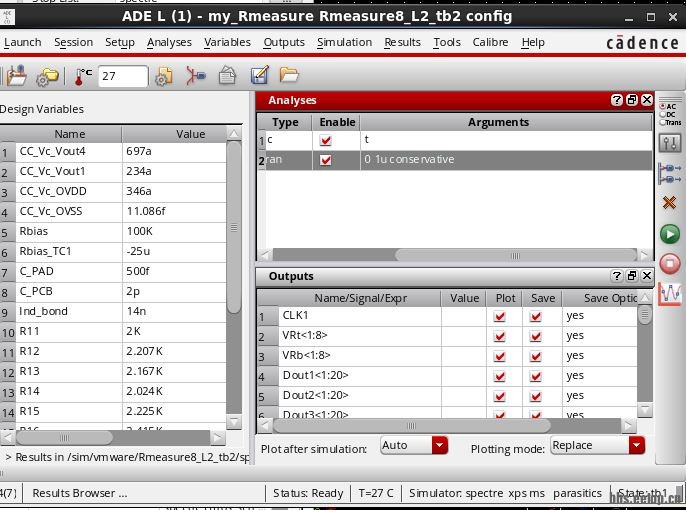Viewport: 686px width, 510px height.
Task: Toggle enable checkbox for dc analysis row
Action: pyautogui.click(x=326, y=140)
